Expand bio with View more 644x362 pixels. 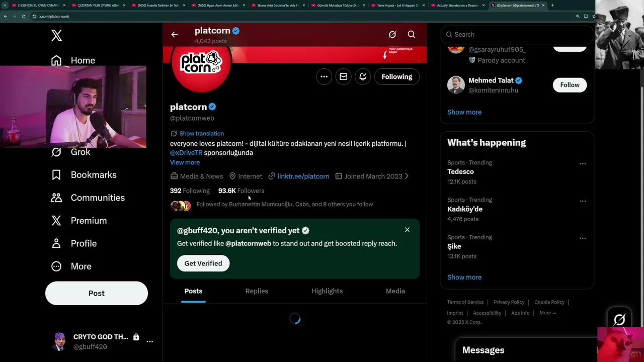click(x=185, y=162)
